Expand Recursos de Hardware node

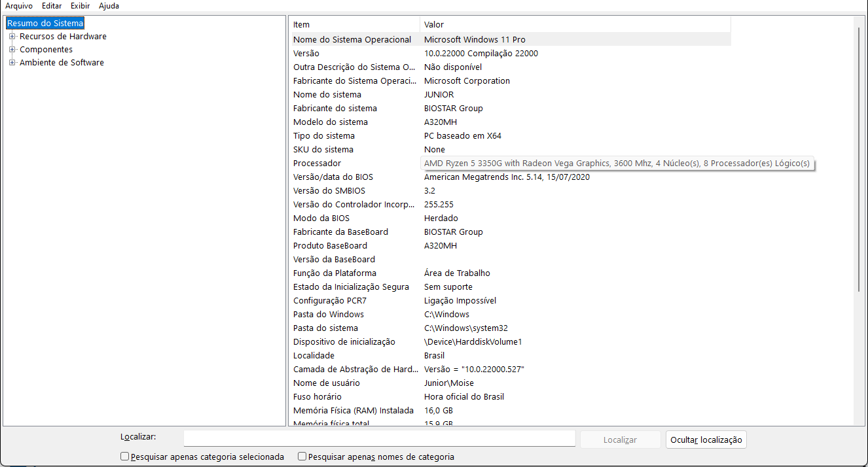[12, 37]
